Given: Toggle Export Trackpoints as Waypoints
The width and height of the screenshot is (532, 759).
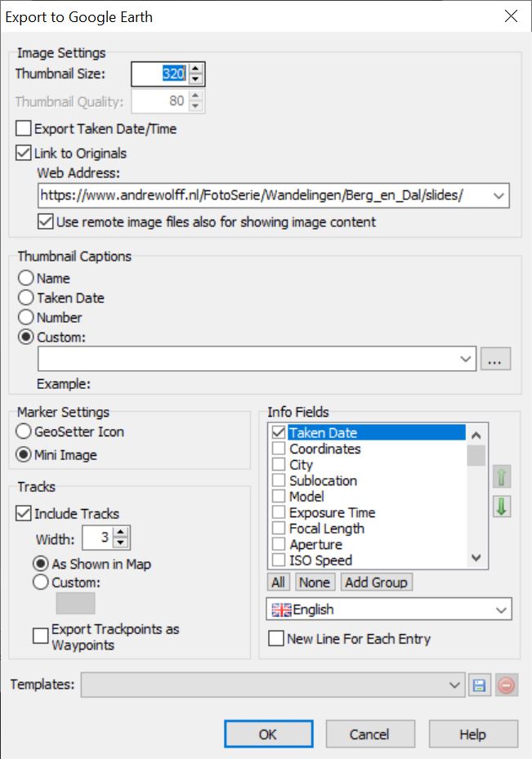Looking at the screenshot, I should (42, 636).
